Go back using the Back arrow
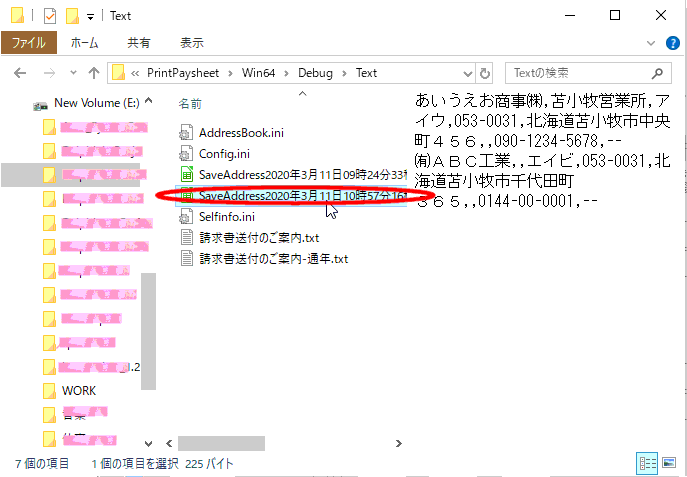Screen dimensions: 687x477 [20, 73]
